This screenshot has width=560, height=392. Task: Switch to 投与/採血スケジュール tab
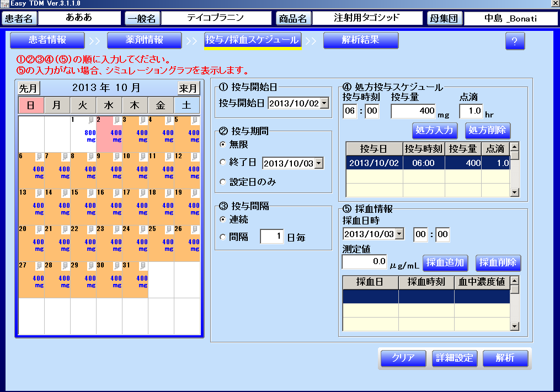click(x=253, y=40)
